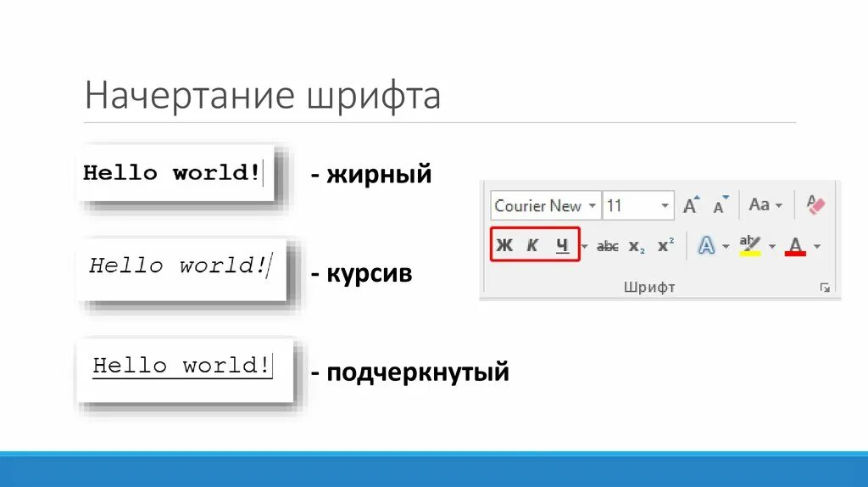Open underline style dropdown arrow
Screen dimensions: 868x487
point(585,246)
